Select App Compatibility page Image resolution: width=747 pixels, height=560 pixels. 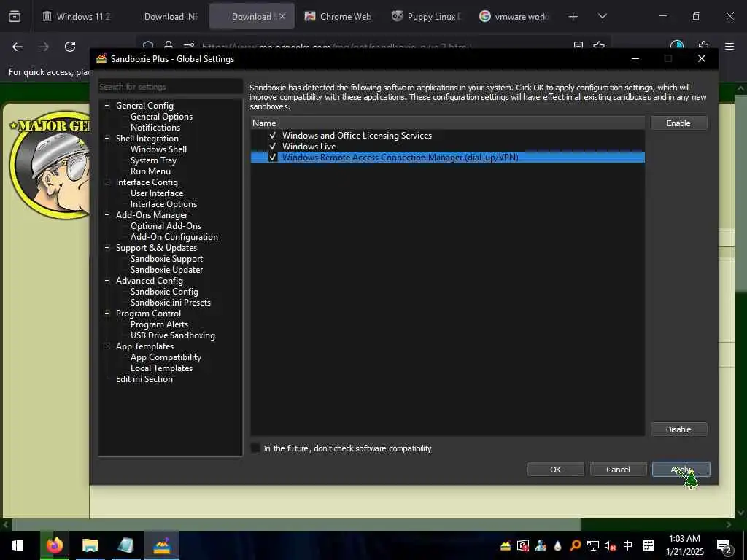[x=166, y=357]
